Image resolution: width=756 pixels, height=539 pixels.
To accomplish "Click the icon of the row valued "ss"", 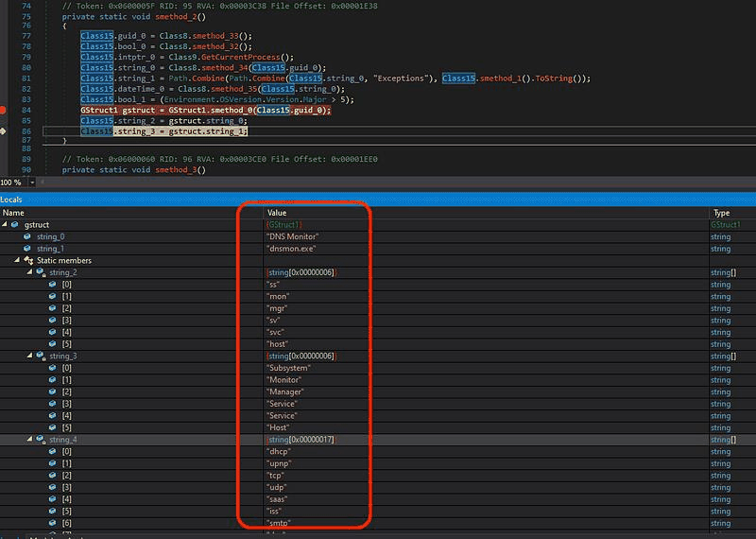I will [53, 285].
